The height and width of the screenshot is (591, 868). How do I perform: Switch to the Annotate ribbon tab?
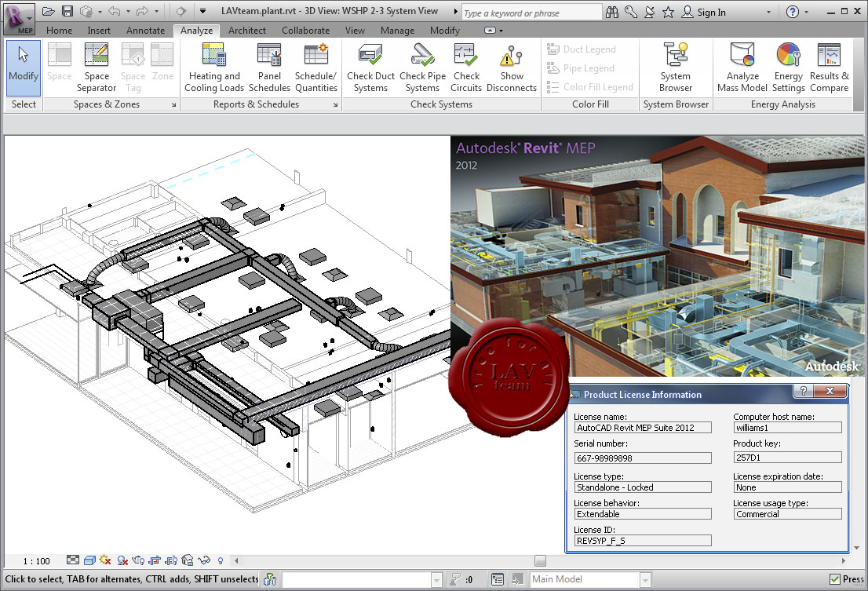point(146,31)
